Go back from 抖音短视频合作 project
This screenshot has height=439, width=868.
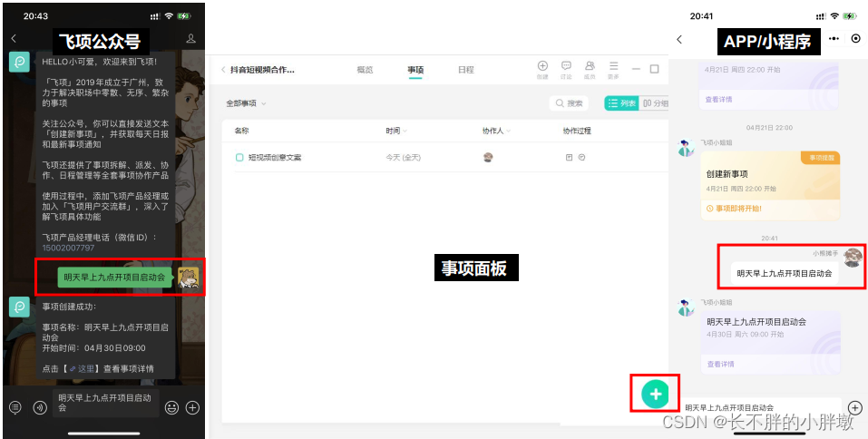(223, 70)
